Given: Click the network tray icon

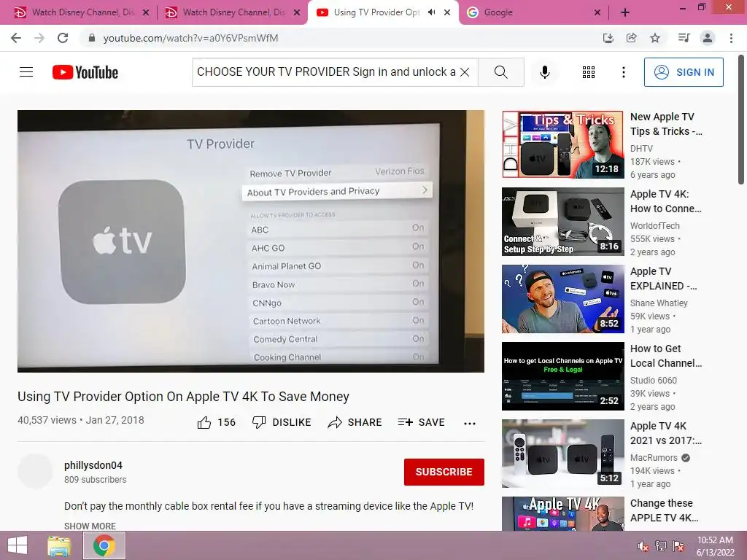Looking at the screenshot, I should tap(661, 546).
